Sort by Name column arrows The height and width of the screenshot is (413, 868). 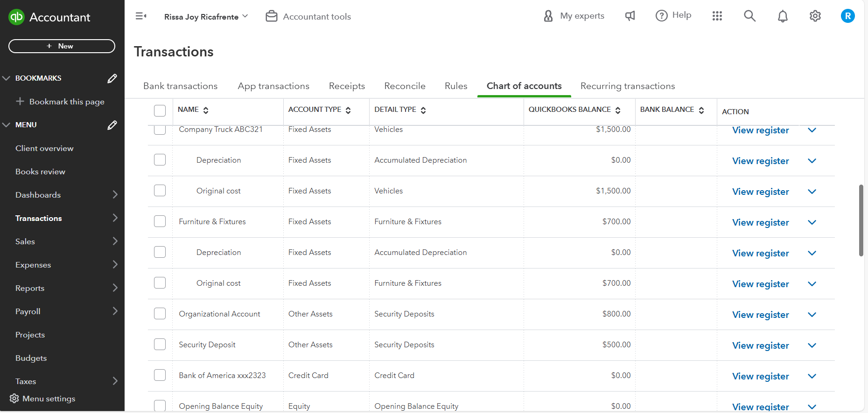(206, 110)
